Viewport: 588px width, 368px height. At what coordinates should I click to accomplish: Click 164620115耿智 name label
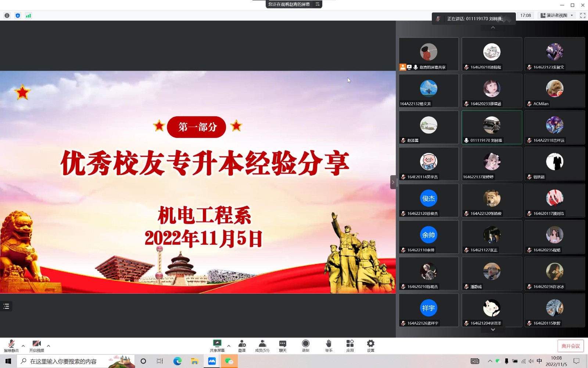pyautogui.click(x=547, y=323)
